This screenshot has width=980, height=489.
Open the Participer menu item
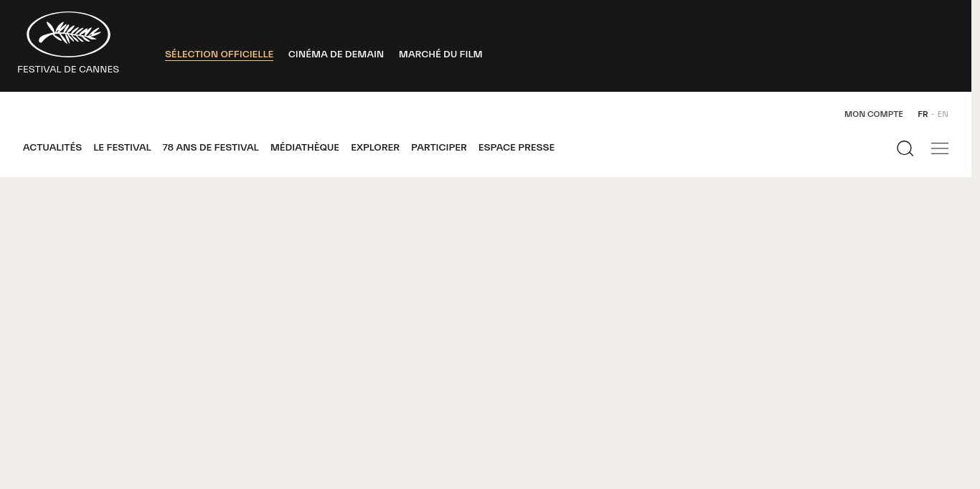click(438, 148)
